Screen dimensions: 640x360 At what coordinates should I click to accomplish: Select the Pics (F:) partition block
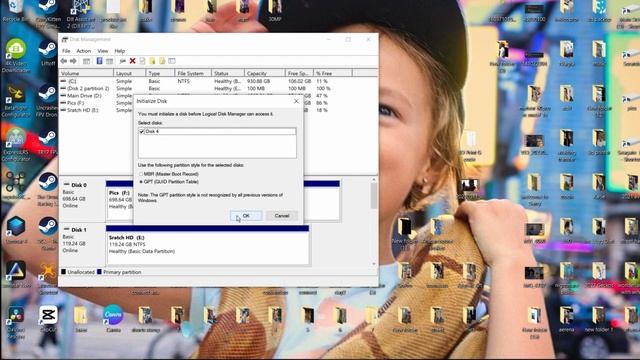click(119, 200)
